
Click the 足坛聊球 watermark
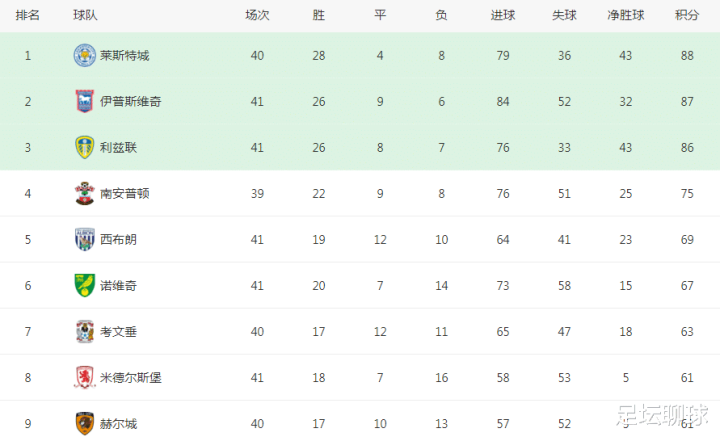(662, 416)
